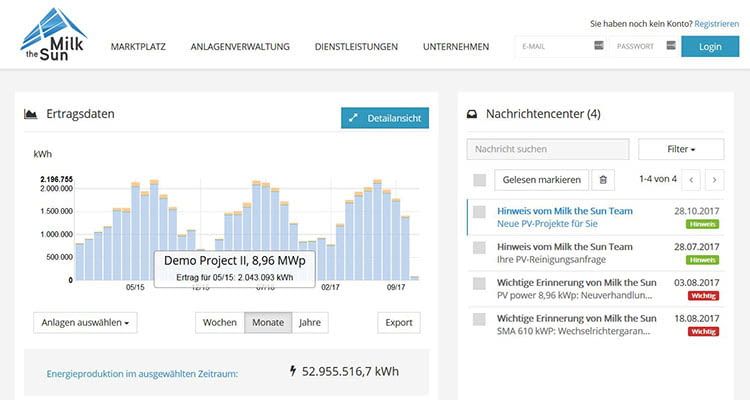Click the 09/17 axis label
The width and height of the screenshot is (750, 400).
(x=396, y=287)
